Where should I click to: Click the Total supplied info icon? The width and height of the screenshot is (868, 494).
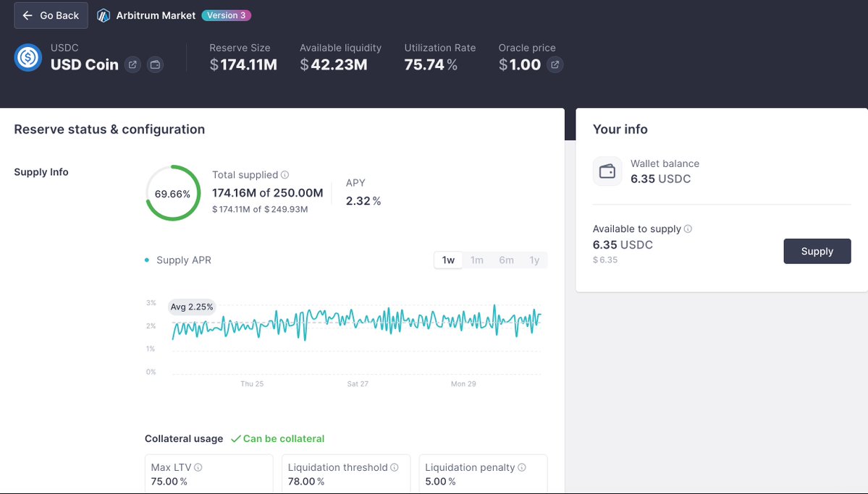[285, 175]
